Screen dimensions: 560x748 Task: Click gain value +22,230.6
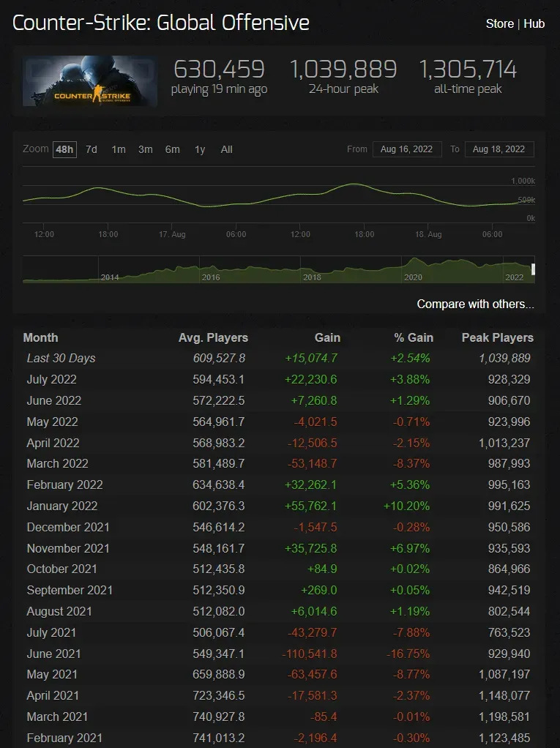coord(310,379)
